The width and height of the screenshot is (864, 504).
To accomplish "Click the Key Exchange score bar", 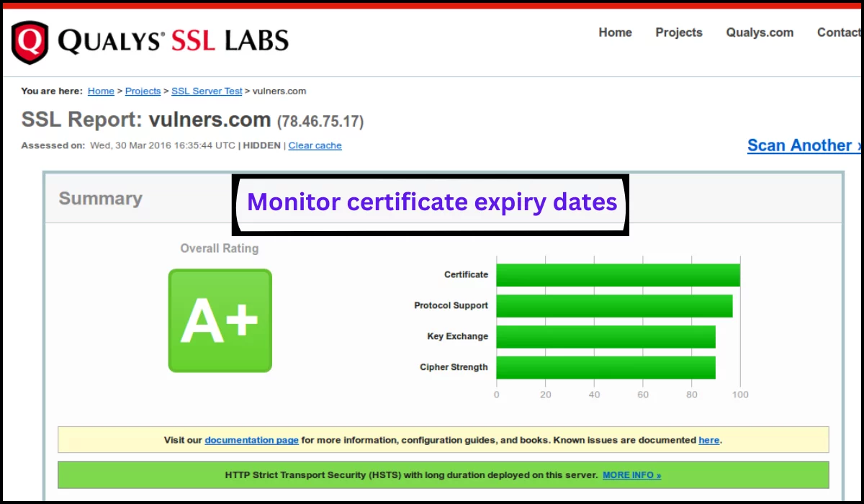I will (606, 337).
